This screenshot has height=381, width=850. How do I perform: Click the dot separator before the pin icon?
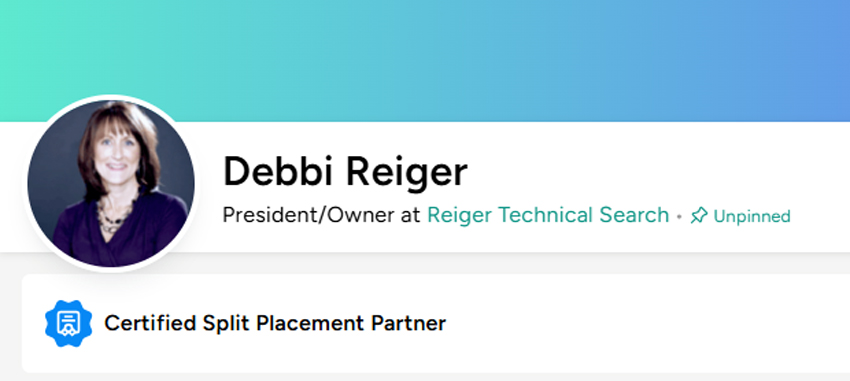click(679, 217)
